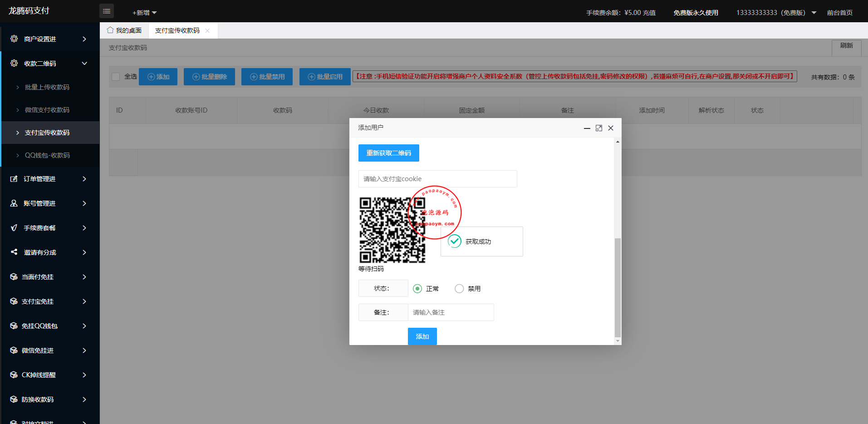Switch to the 我的桌面 tab

[124, 30]
